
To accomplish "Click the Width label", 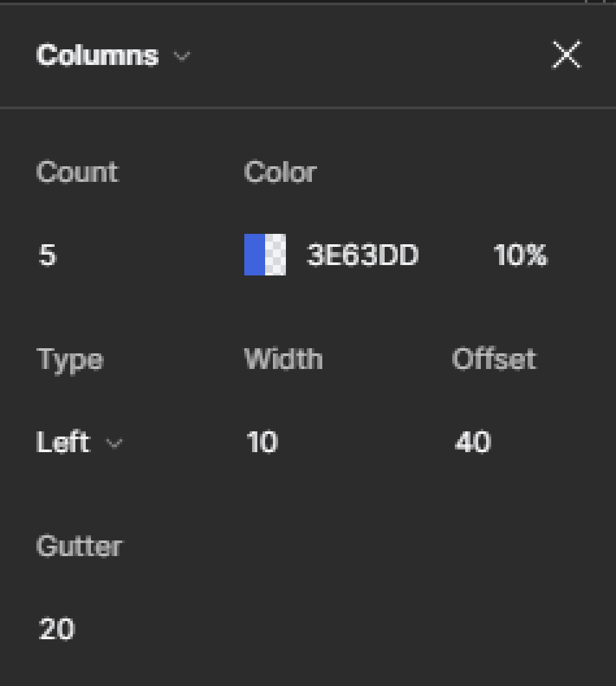I will click(x=283, y=359).
